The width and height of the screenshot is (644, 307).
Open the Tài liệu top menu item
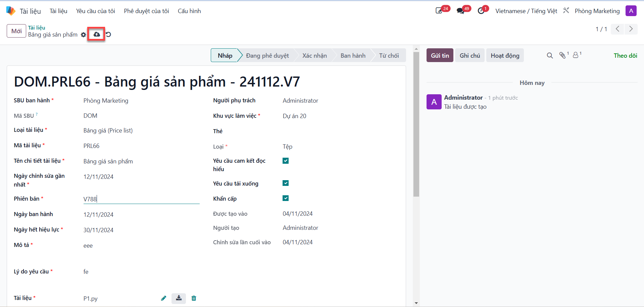pyautogui.click(x=58, y=11)
